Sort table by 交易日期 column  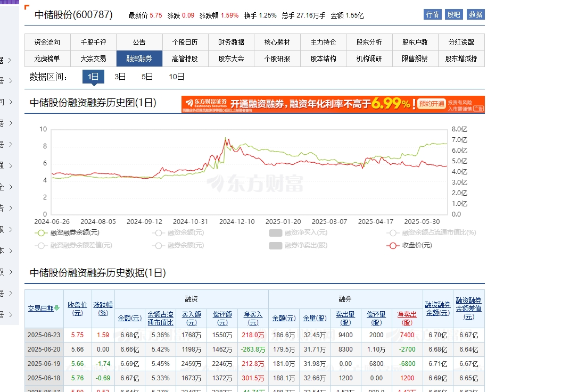pyautogui.click(x=41, y=308)
